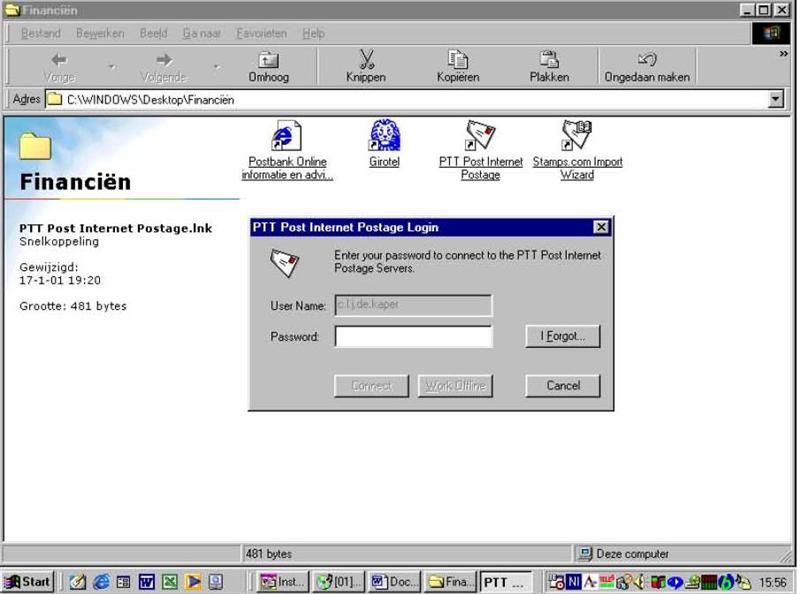Click the 481 bytes status bar text

269,554
